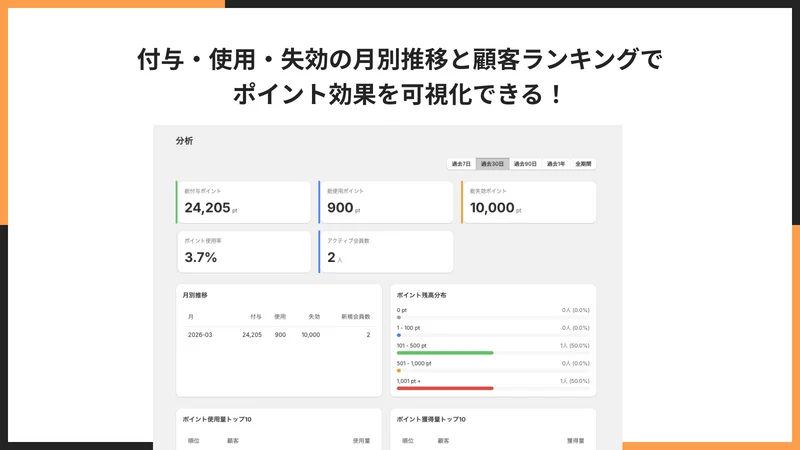800x450 pixels.
Task: Click the ポイント残高分布 section heading
Action: click(421, 295)
